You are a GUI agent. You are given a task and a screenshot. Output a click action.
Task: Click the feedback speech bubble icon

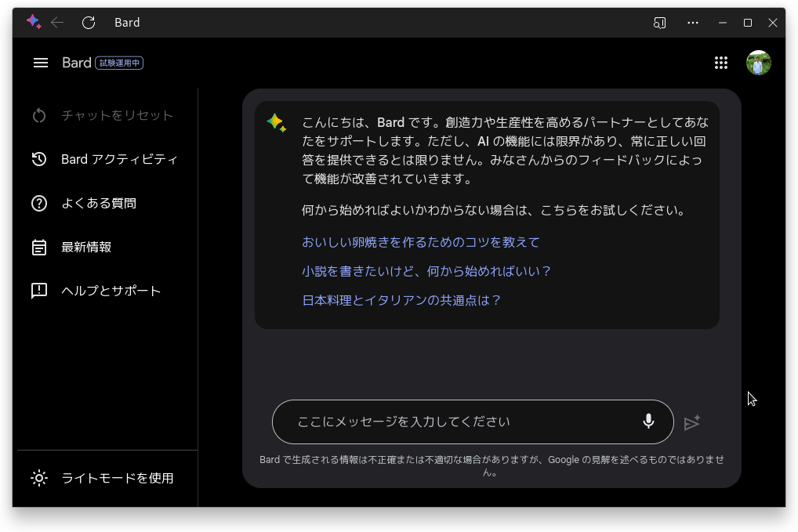[x=39, y=291]
